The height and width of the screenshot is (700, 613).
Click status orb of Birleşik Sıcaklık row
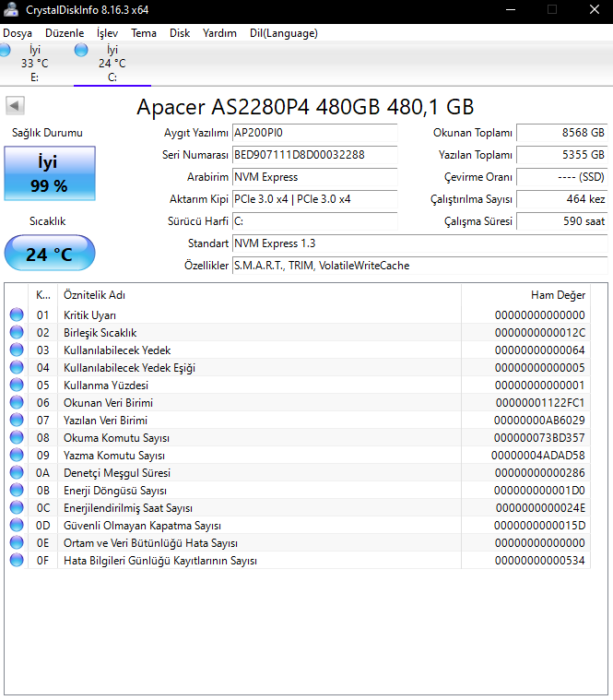(17, 333)
